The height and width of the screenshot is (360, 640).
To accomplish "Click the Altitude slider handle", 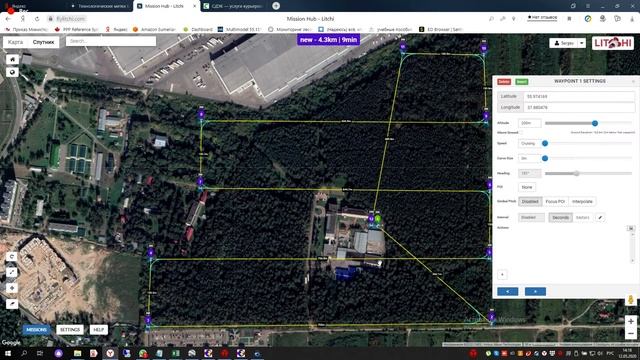I will click(595, 123).
